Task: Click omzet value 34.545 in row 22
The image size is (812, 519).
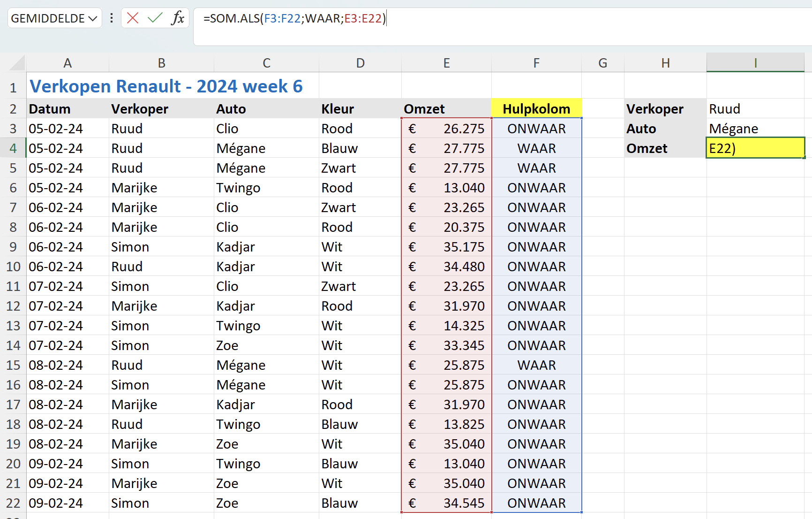Action: (x=446, y=503)
